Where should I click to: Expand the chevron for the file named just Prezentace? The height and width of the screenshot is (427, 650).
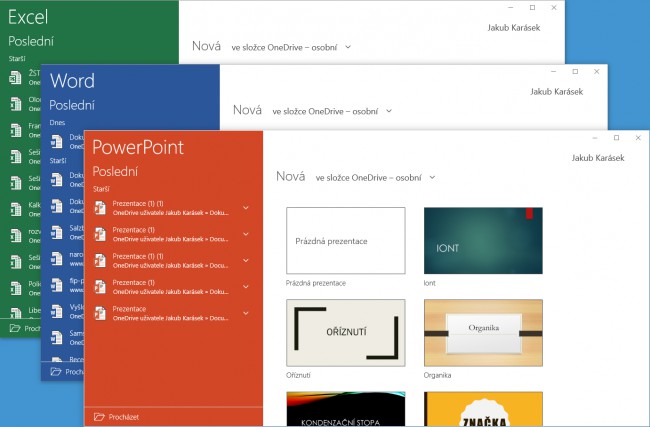pos(246,313)
